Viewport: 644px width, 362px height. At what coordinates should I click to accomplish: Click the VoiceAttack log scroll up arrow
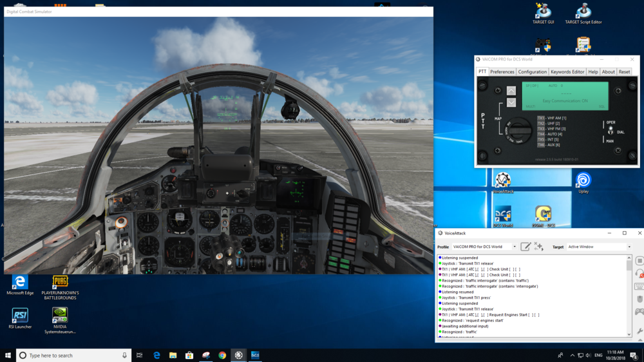(629, 258)
